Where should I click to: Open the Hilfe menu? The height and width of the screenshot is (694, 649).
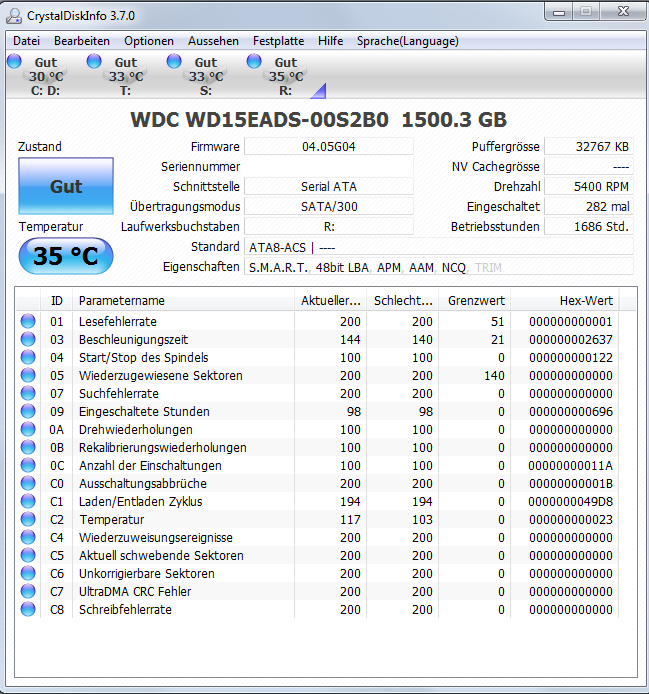330,41
